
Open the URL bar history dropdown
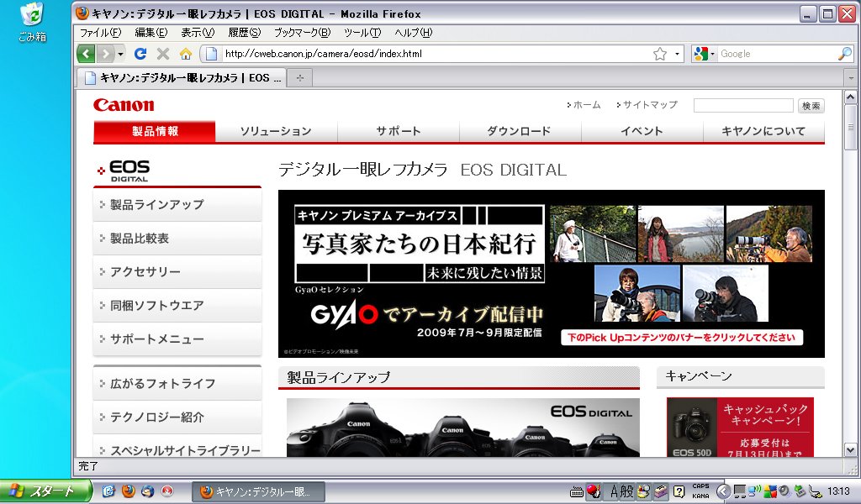pos(677,54)
